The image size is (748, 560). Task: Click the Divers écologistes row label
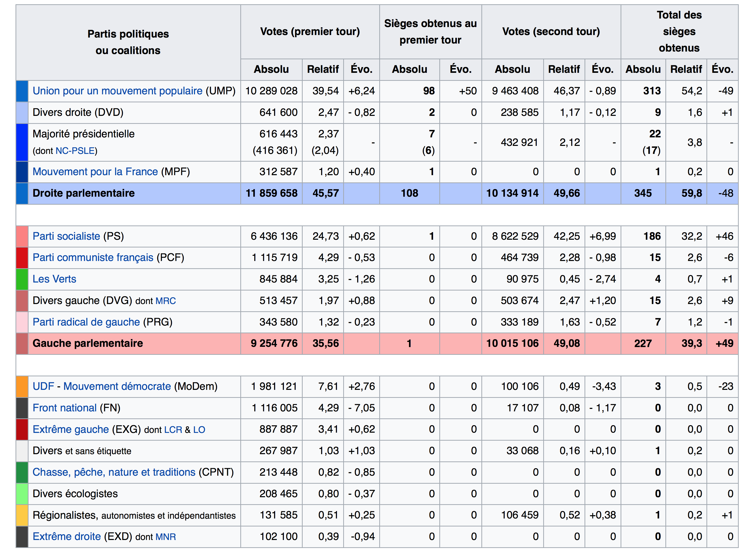[75, 494]
